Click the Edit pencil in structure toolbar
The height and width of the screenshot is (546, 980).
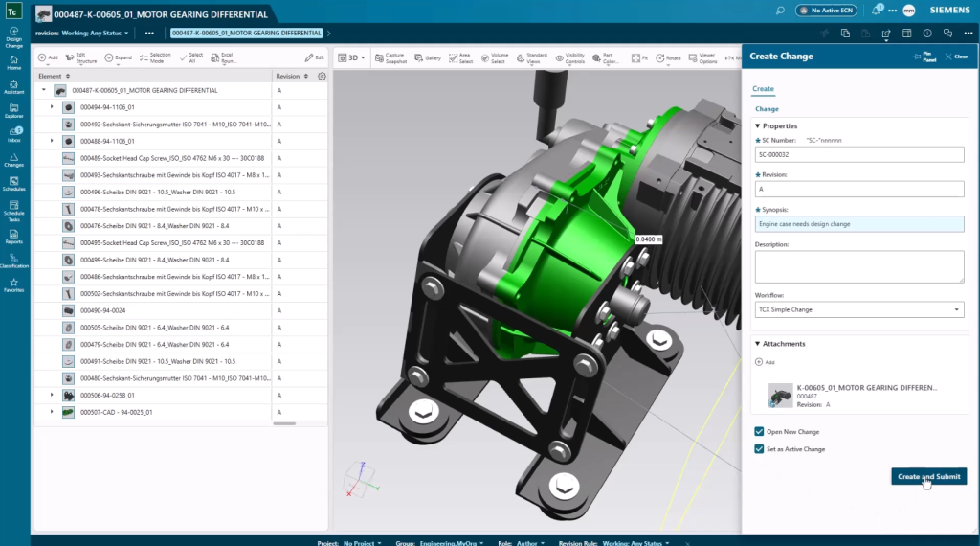pos(314,57)
